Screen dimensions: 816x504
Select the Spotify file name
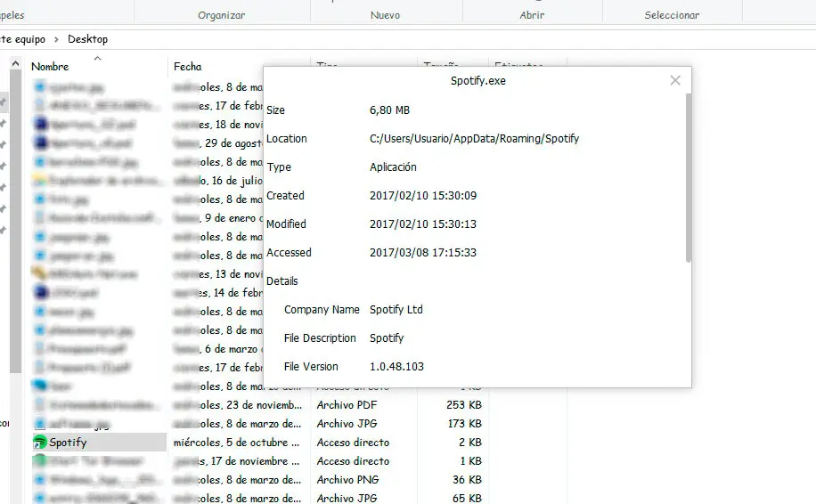click(68, 442)
